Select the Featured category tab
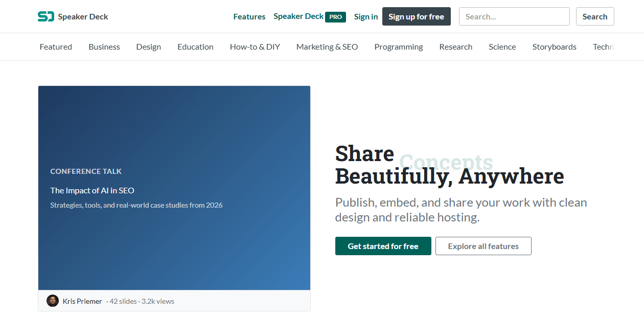The width and height of the screenshot is (644, 314). 56,47
